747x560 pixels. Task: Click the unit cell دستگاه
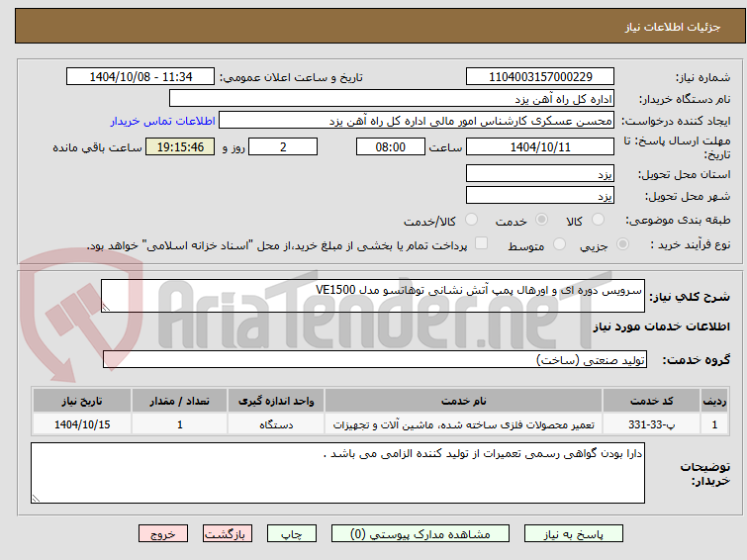[x=276, y=424]
